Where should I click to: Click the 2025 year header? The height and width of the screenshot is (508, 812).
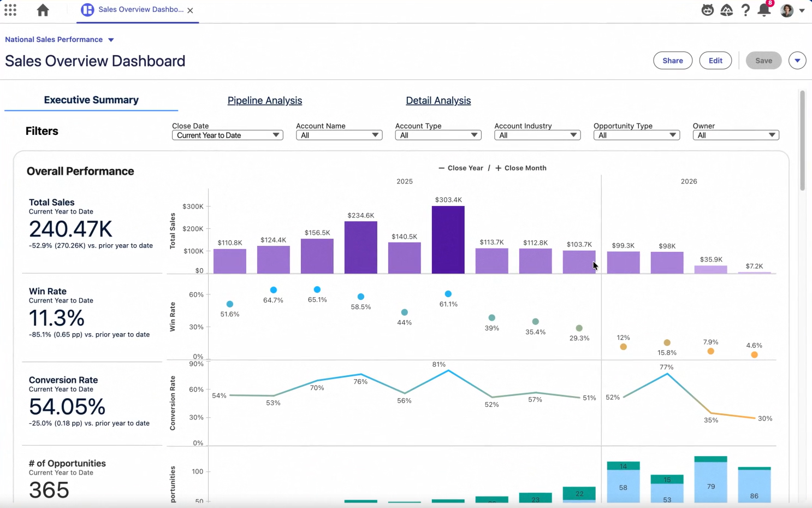tap(405, 181)
